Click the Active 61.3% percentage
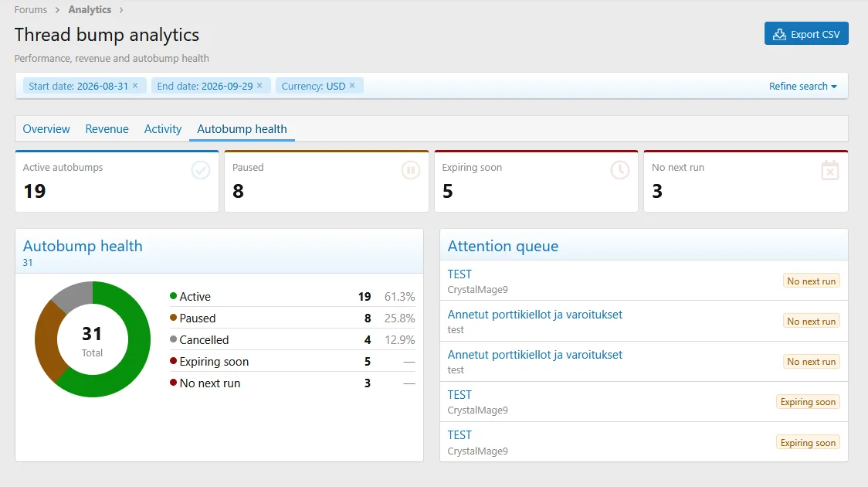Image resolution: width=868 pixels, height=487 pixels. pyautogui.click(x=400, y=296)
